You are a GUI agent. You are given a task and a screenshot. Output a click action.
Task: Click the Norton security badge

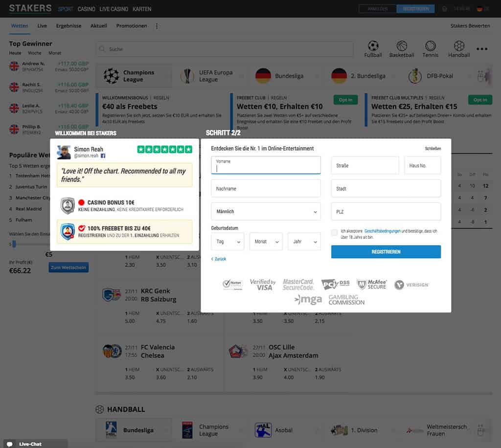pos(232,284)
